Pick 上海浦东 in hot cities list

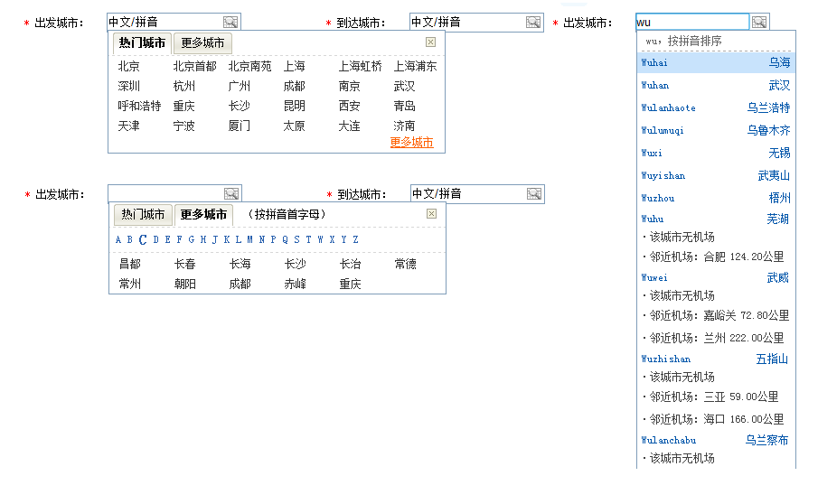click(415, 66)
